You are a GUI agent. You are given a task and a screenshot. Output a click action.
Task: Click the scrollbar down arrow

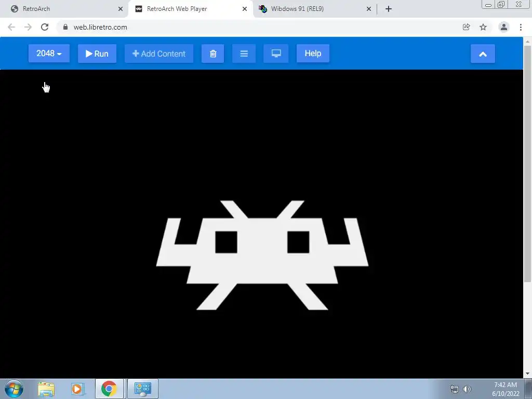(x=527, y=374)
